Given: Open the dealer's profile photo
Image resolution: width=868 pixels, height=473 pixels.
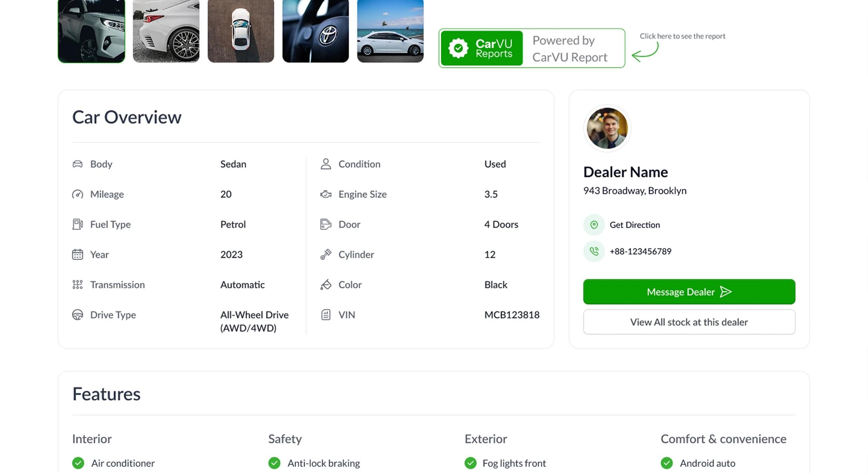Looking at the screenshot, I should tap(607, 128).
